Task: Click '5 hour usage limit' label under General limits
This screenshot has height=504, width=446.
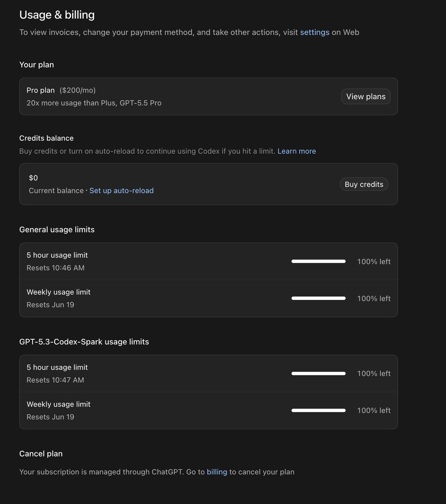Action: (x=57, y=255)
